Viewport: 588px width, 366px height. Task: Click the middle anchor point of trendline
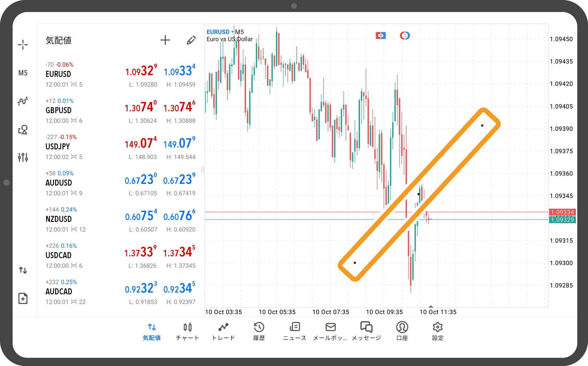pos(418,194)
